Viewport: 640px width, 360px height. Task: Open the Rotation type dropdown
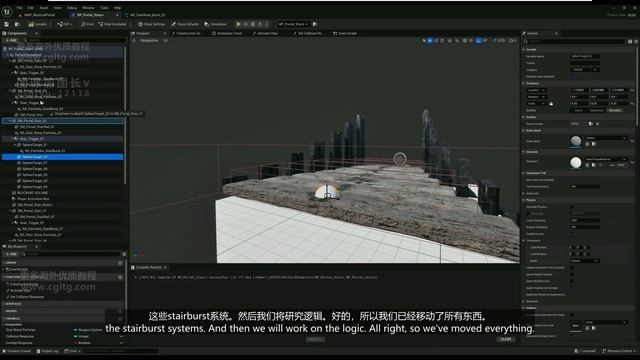[x=536, y=97]
